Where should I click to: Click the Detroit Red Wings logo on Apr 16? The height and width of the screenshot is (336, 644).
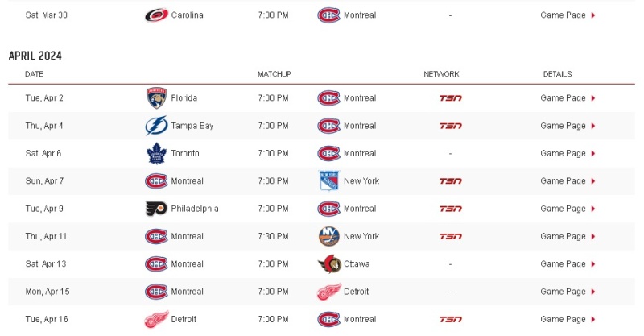click(x=156, y=319)
